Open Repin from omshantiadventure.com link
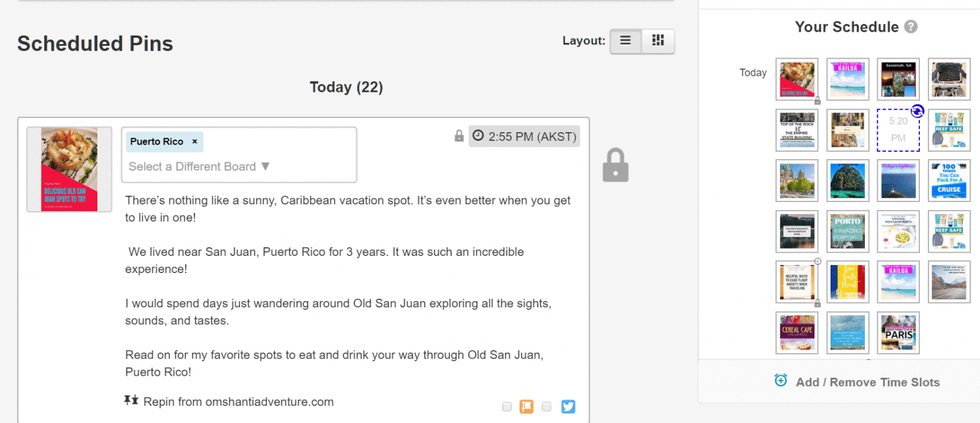This screenshot has width=980, height=423. coord(238,402)
